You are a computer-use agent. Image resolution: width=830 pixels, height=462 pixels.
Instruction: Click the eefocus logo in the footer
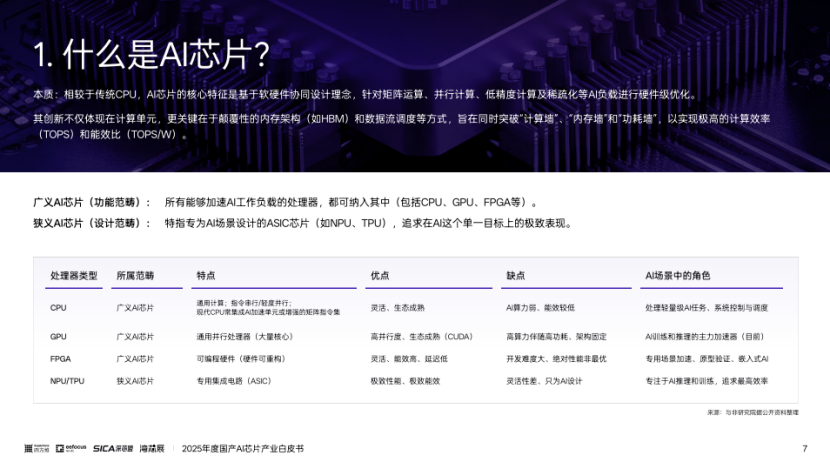[71, 448]
